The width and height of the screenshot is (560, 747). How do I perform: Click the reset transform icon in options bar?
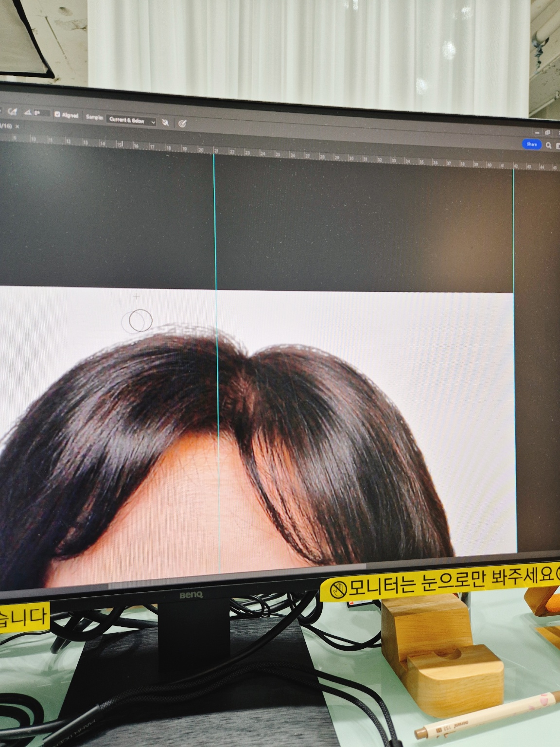tap(13, 112)
